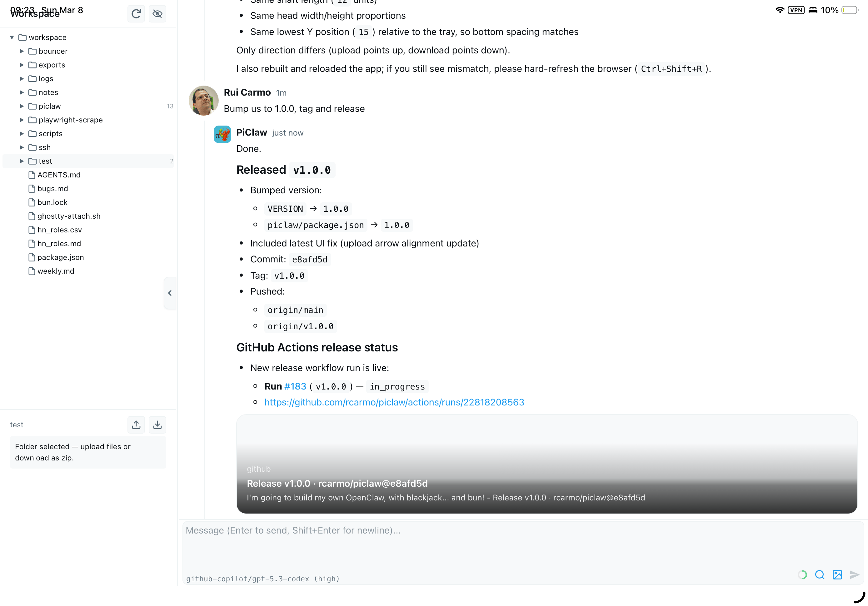Expand the playwright-scrape folder
Image resolution: width=868 pixels, height=606 pixels.
tap(22, 120)
